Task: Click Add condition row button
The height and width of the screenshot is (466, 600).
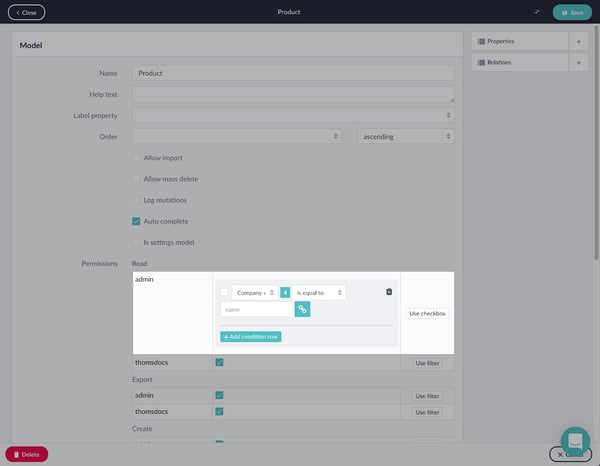Action: (250, 337)
